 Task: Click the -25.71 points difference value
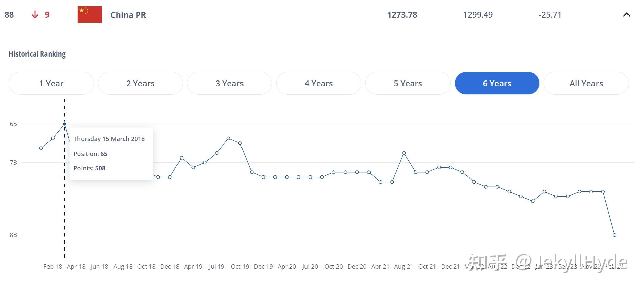550,15
